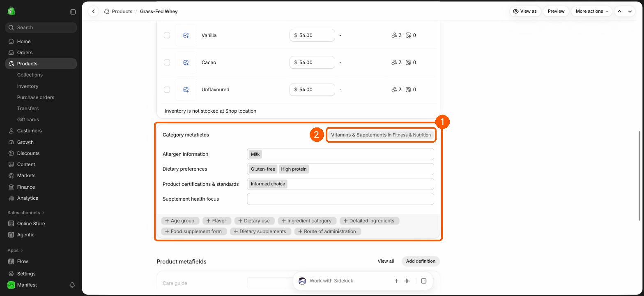Click the Cacao row inventory icon
The image size is (644, 296).
408,62
